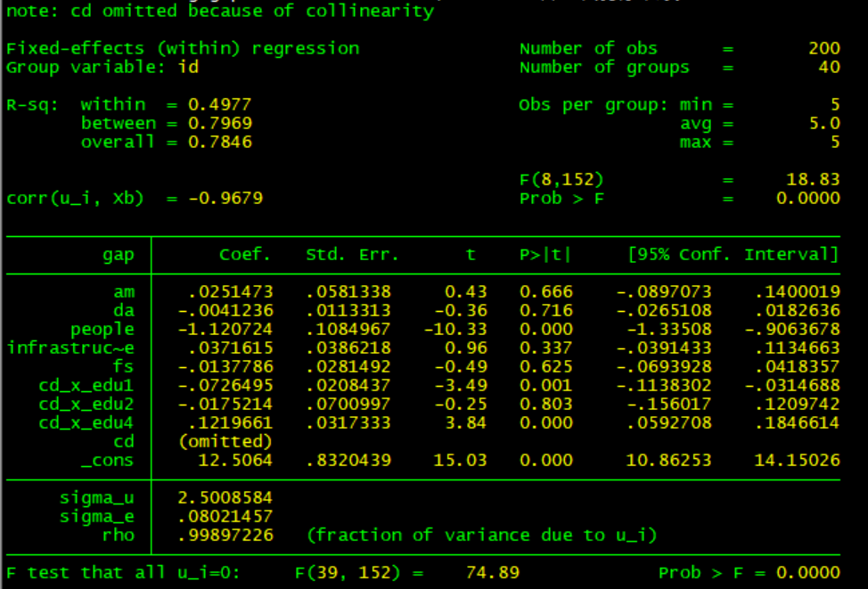The image size is (868, 589).
Task: Select variable name 'da' row label
Action: [124, 311]
